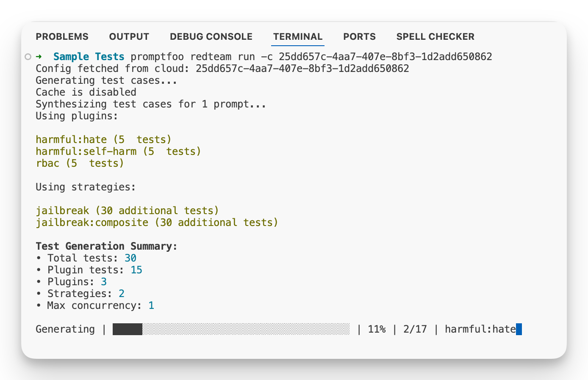Select the Sample Tests label
This screenshot has width=588, height=380.
pyautogui.click(x=89, y=56)
